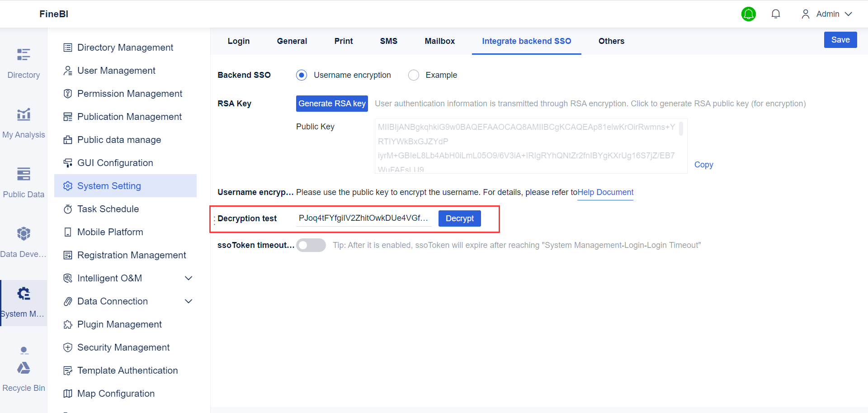Click the Generate RSA key button
Image resolution: width=868 pixels, height=413 pixels.
332,103
